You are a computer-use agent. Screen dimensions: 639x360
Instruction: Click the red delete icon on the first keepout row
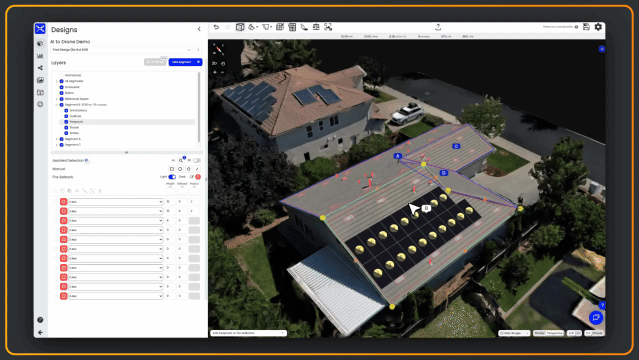coord(64,202)
